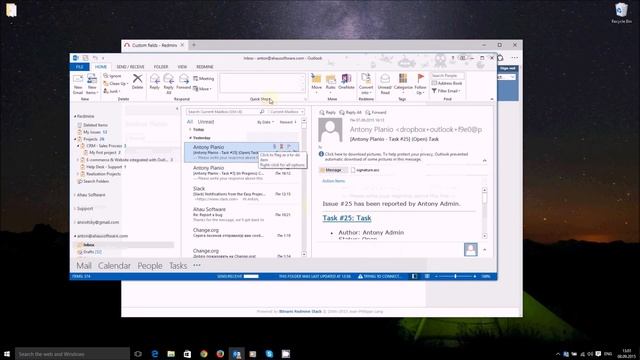Open the By Date sort dropdown

(265, 122)
